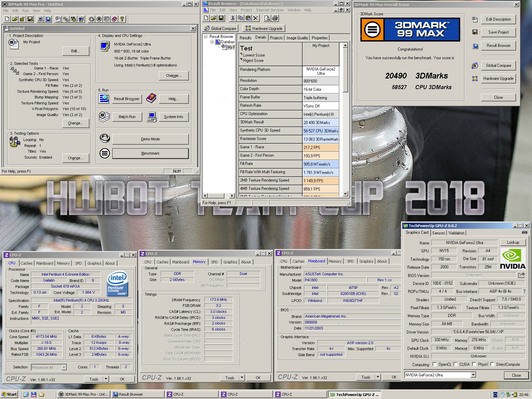532x399 pixels.
Task: Collapse Result Browser tree root node
Action: pos(206,37)
